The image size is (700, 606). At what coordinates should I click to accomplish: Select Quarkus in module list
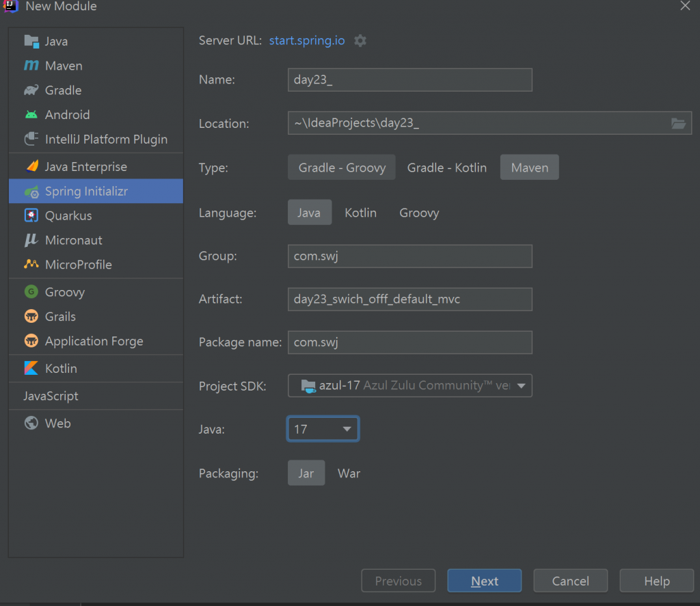(x=96, y=215)
